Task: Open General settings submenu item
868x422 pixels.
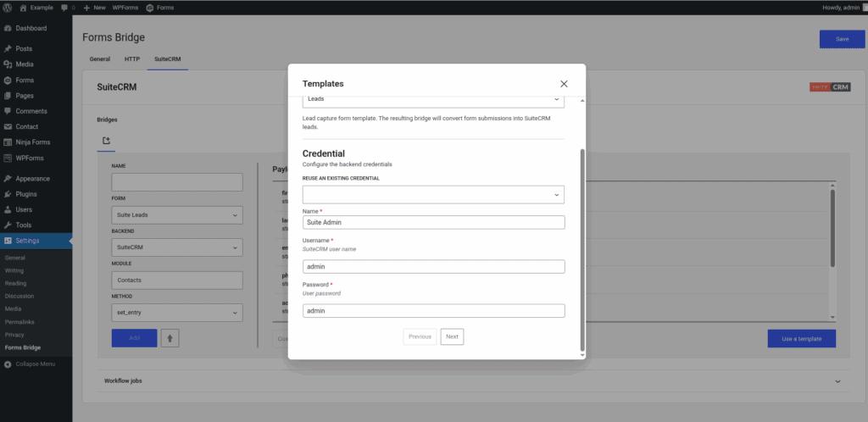Action: coord(15,258)
